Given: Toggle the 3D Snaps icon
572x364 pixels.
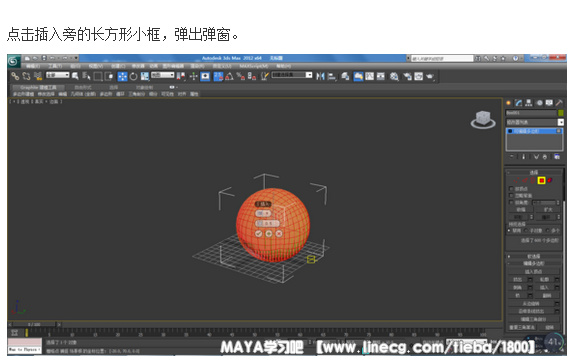Looking at the screenshot, I should tap(218, 76).
